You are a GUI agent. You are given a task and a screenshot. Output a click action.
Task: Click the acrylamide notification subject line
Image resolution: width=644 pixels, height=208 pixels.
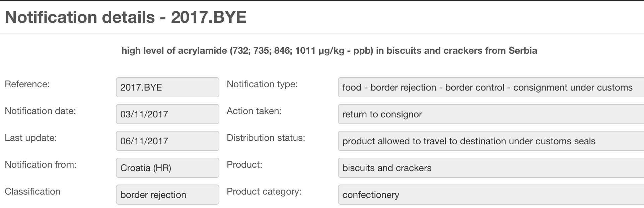[x=329, y=51]
